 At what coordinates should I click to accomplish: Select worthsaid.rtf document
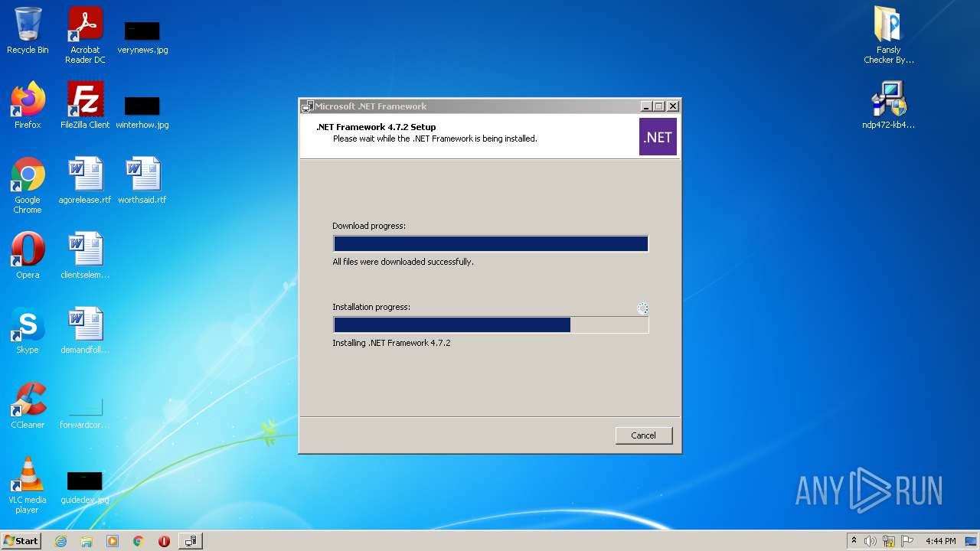(x=142, y=181)
